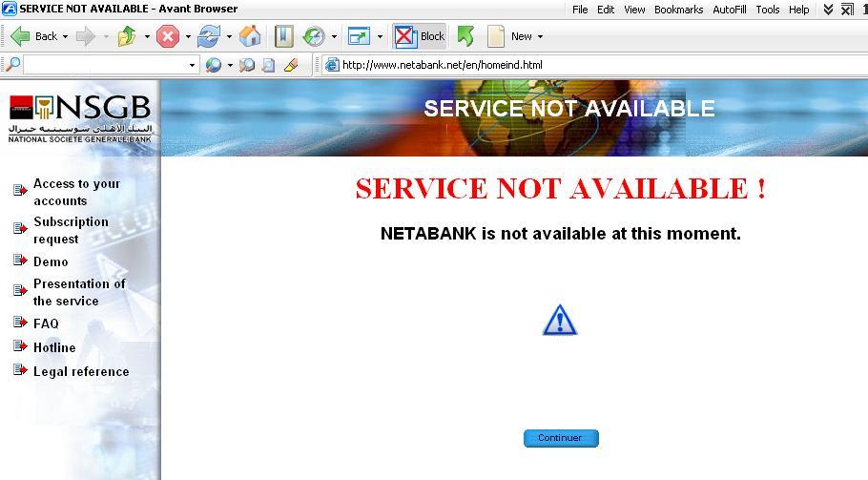Screen dimensions: 868x480
Task: Expand the New page dropdown arrow
Action: 540,36
